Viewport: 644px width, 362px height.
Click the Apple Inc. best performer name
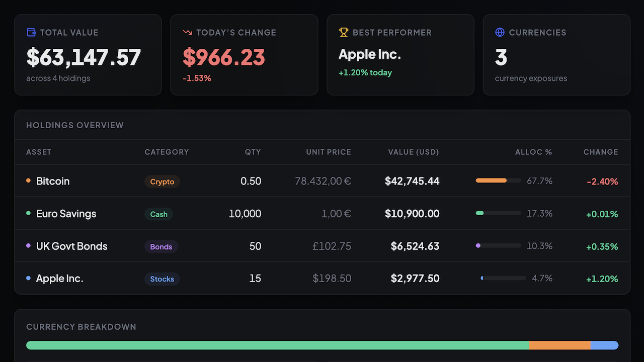pyautogui.click(x=370, y=54)
